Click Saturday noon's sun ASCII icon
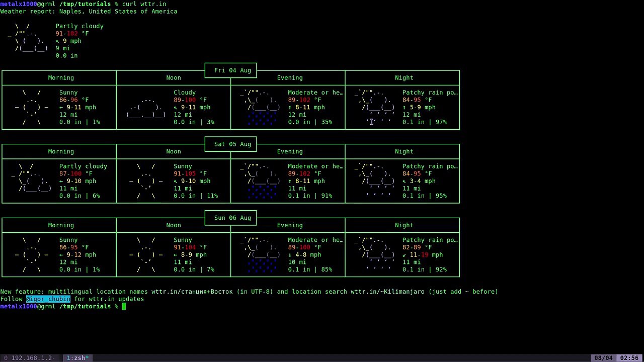The width and height of the screenshot is (644, 362). coord(146,181)
